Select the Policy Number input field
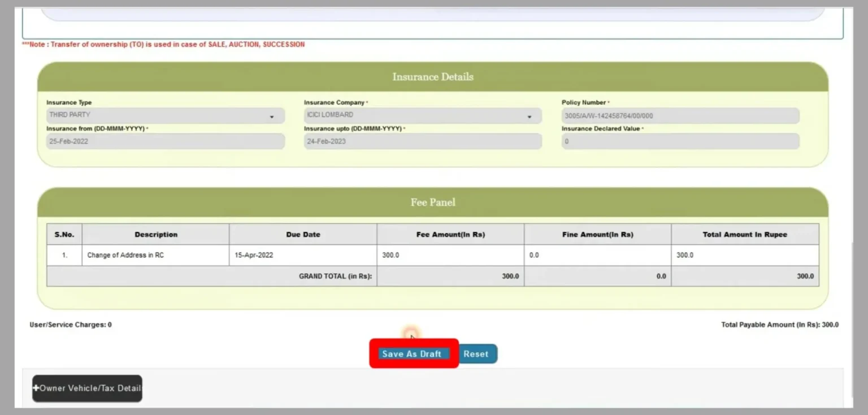Screen dimensions: 868x415 point(679,115)
